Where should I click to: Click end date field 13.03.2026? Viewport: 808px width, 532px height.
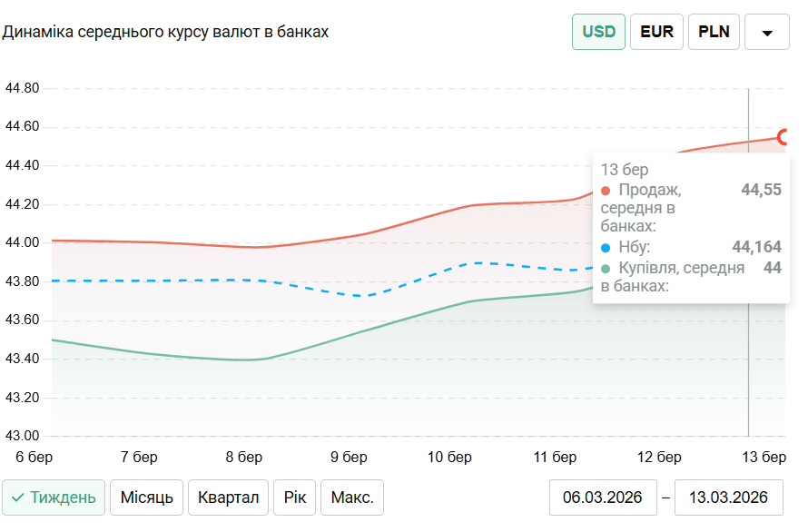click(729, 498)
